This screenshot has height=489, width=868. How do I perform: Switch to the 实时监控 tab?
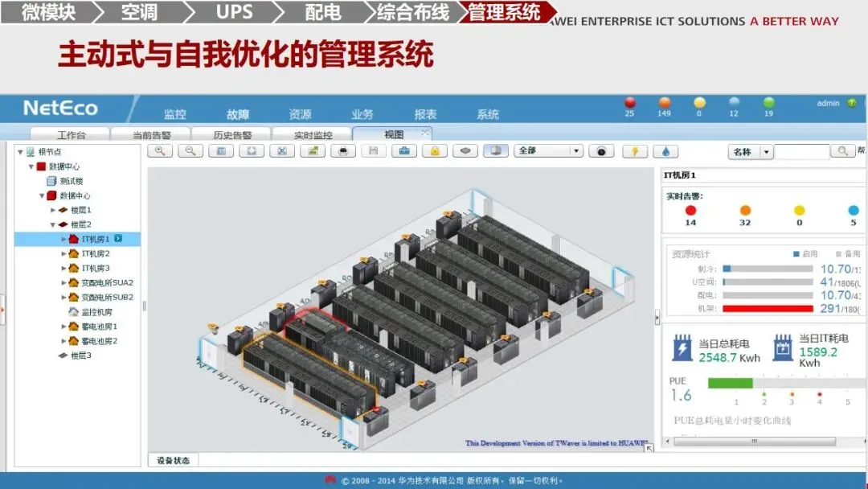pyautogui.click(x=313, y=134)
